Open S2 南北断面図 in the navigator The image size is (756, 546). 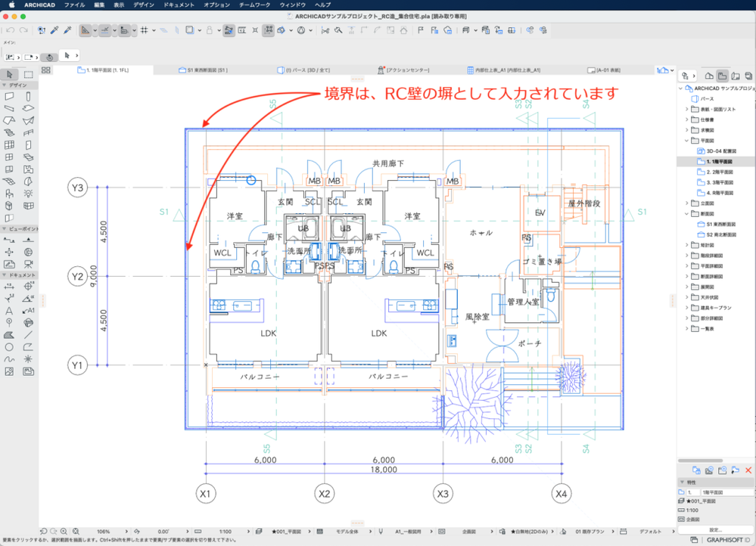tap(717, 234)
